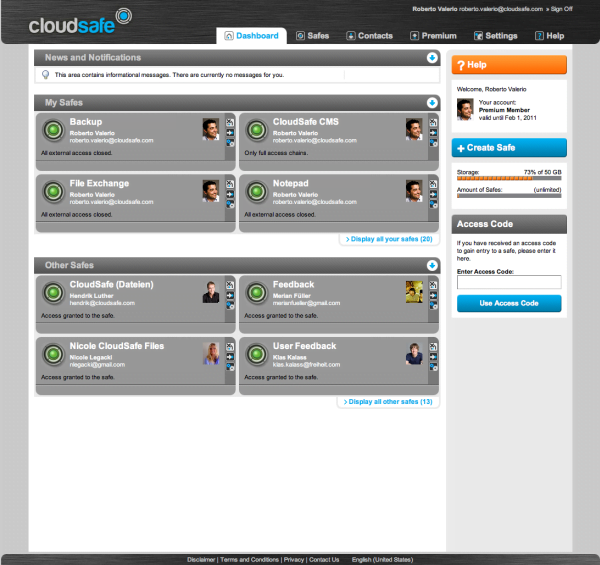
Task: Click the bottom gear icon on the Merian Füller Feedback safe
Action: (x=433, y=305)
